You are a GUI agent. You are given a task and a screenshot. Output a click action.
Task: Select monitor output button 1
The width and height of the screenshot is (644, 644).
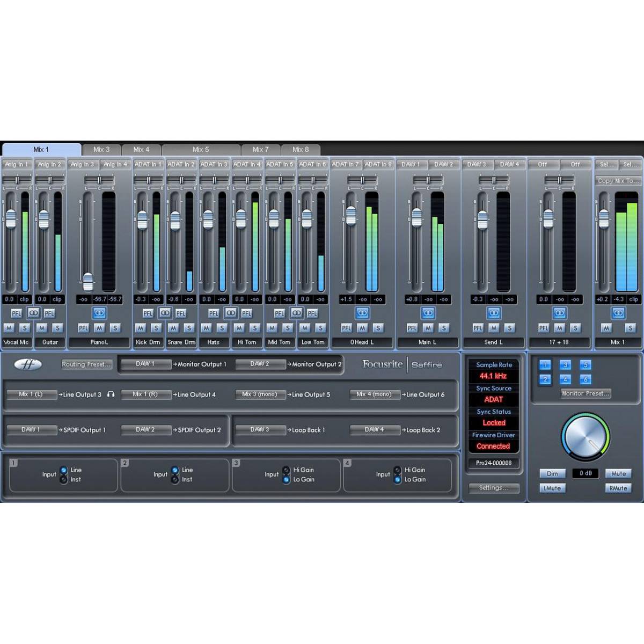(545, 365)
